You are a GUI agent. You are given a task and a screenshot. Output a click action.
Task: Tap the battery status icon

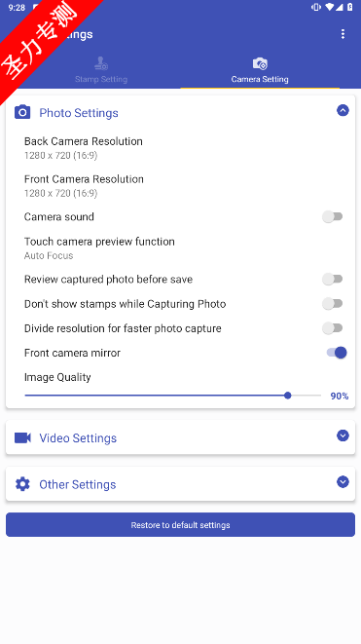click(350, 7)
